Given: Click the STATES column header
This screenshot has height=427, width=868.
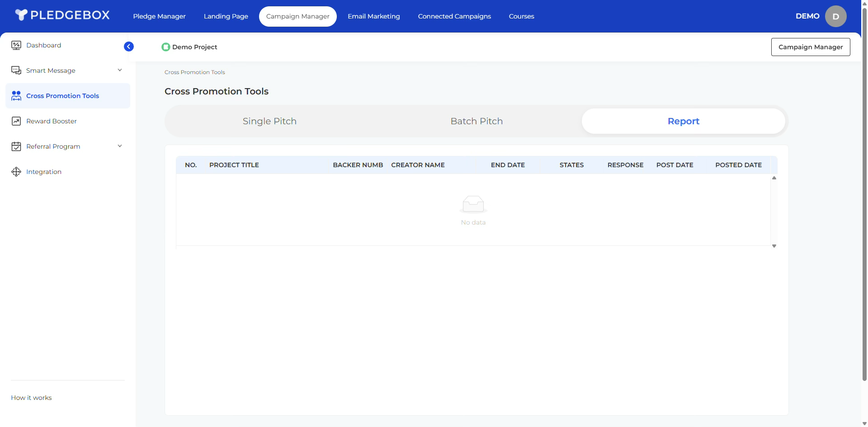Looking at the screenshot, I should click(x=571, y=165).
